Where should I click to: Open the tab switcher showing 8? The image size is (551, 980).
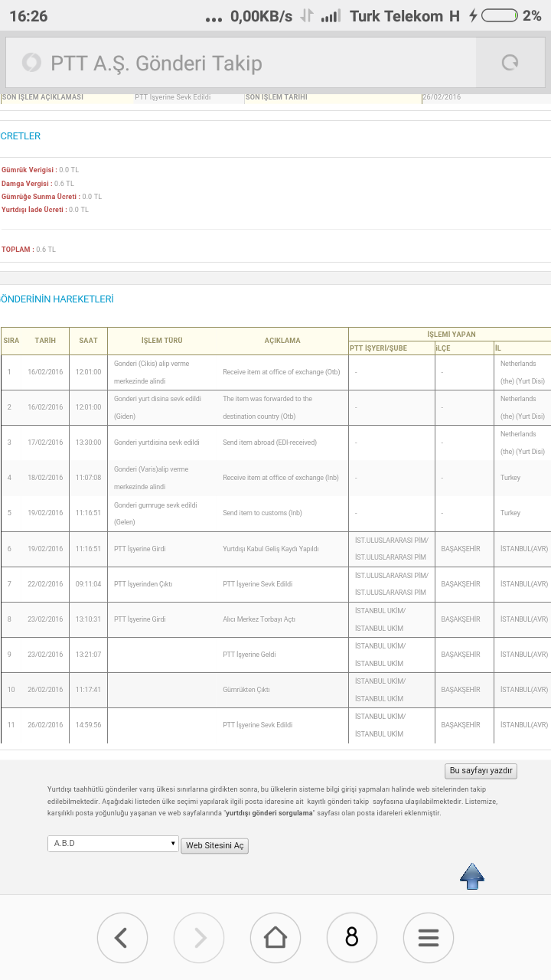click(351, 937)
